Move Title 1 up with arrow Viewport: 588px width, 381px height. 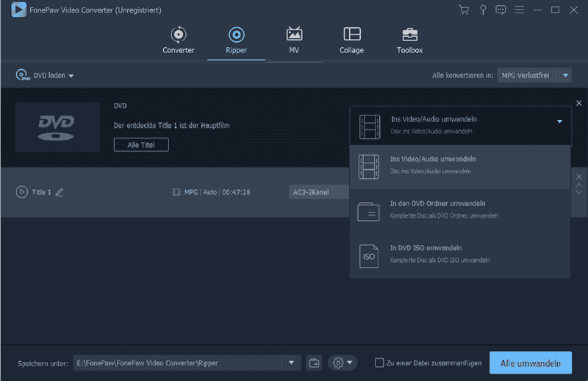(x=578, y=185)
